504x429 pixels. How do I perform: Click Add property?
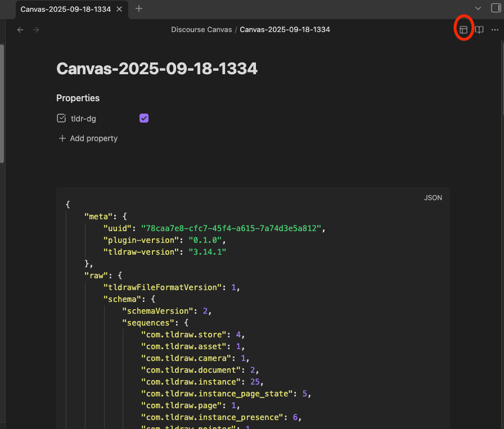(88, 138)
